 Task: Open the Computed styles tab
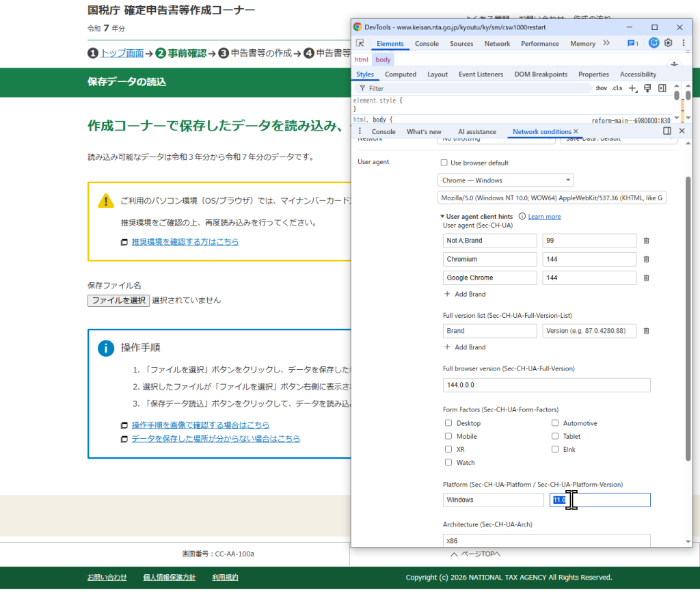[x=401, y=75]
